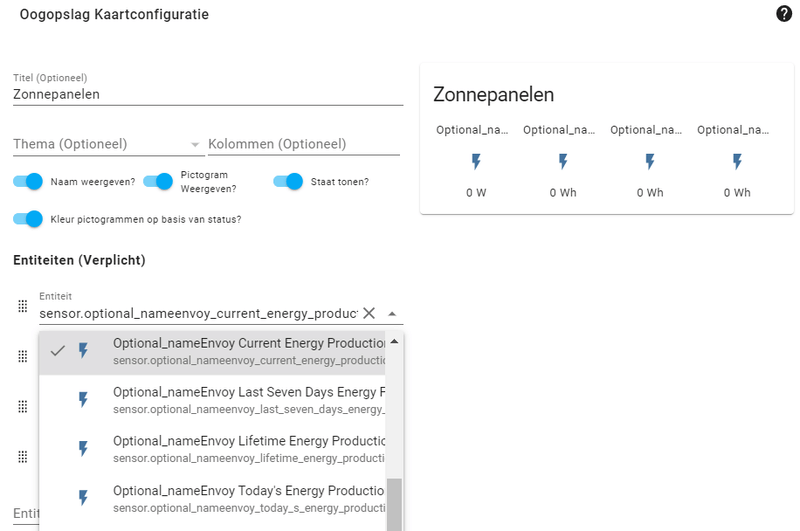
Task: Collapse the entity dropdown arrow
Action: [392, 313]
